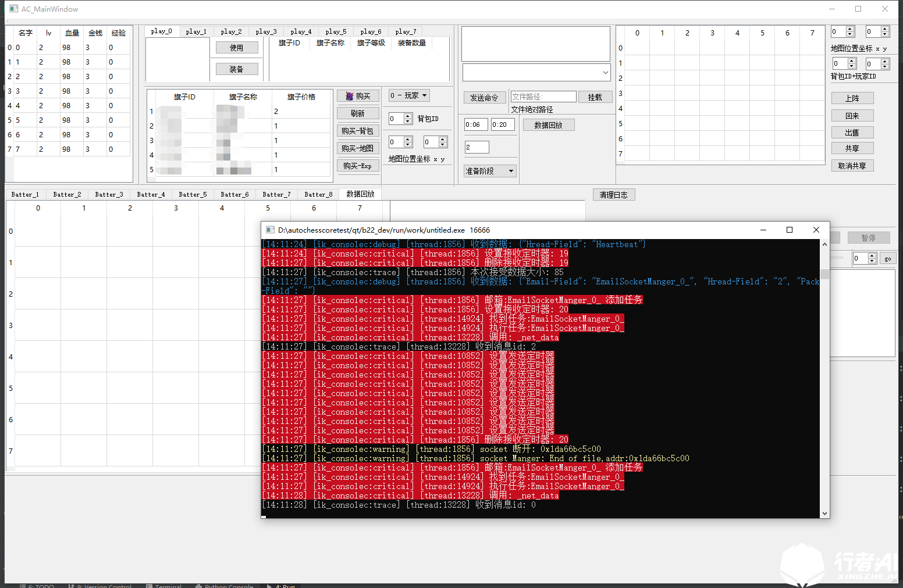
Task: Increase the 背包ID spinbox with up arrow
Action: click(408, 116)
